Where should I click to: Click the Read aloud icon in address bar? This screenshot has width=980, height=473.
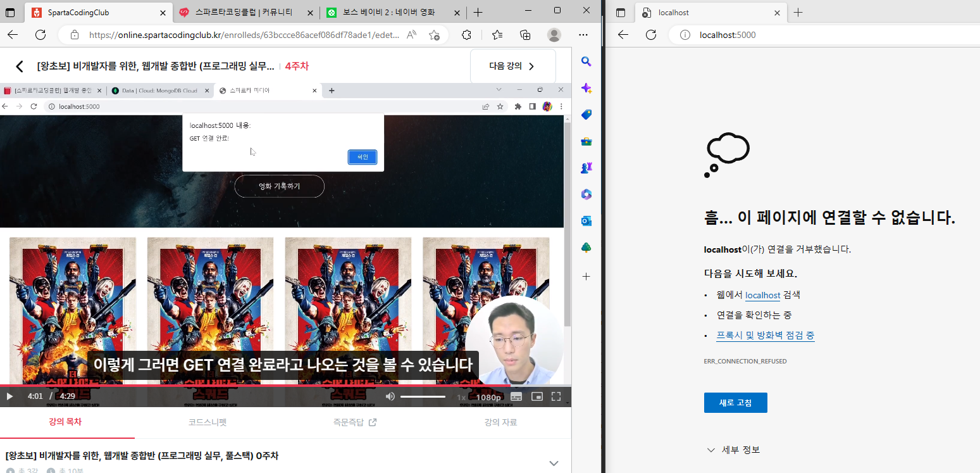point(412,35)
